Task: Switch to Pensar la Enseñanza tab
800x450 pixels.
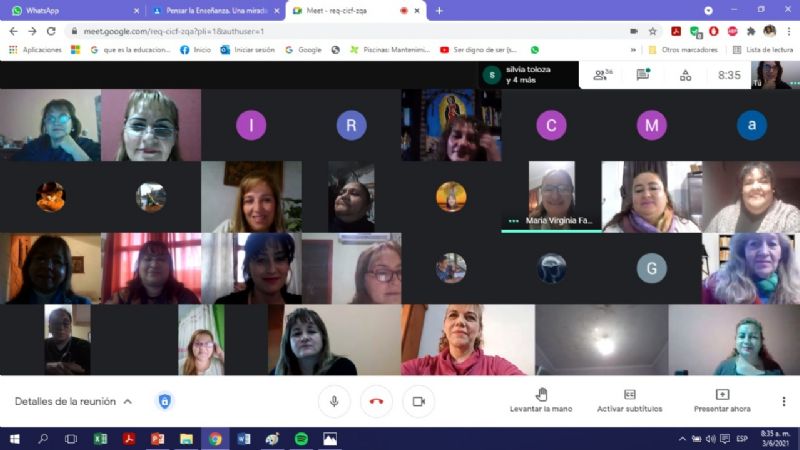Action: 217,10
